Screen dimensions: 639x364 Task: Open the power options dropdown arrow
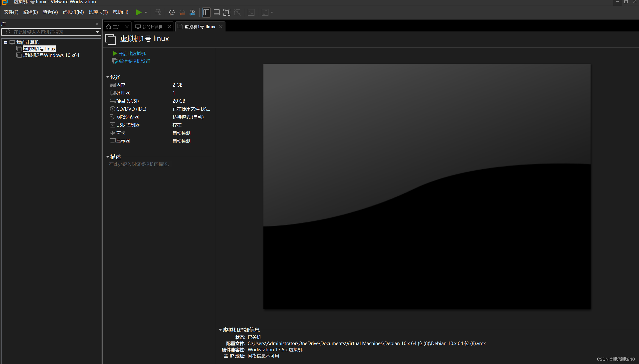coord(146,12)
